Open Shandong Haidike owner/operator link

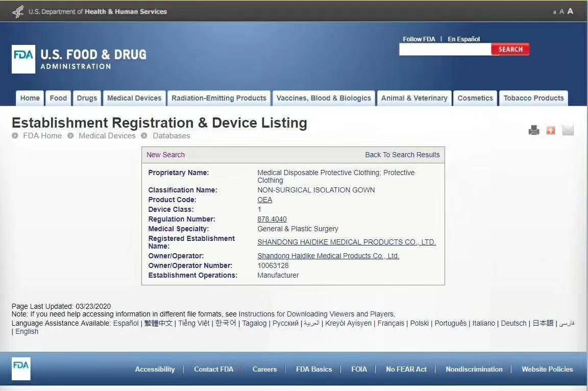[328, 256]
